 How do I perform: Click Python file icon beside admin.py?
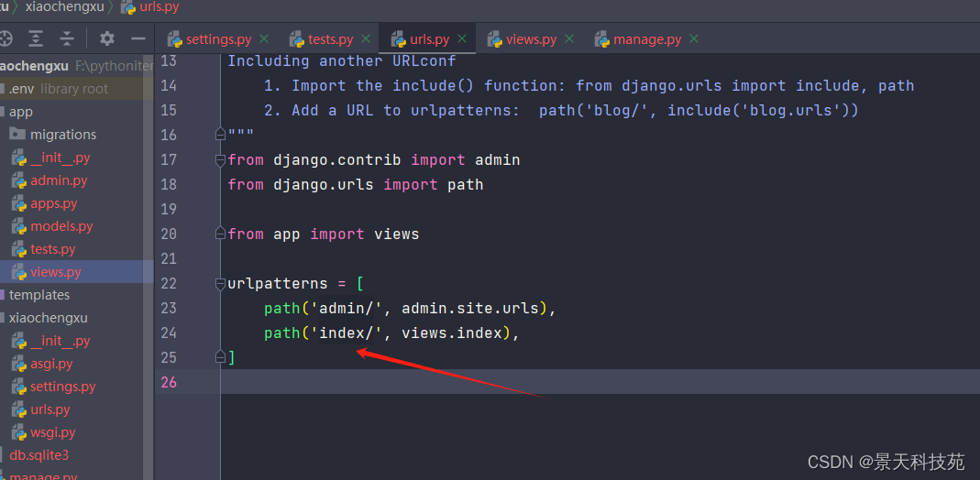click(19, 181)
